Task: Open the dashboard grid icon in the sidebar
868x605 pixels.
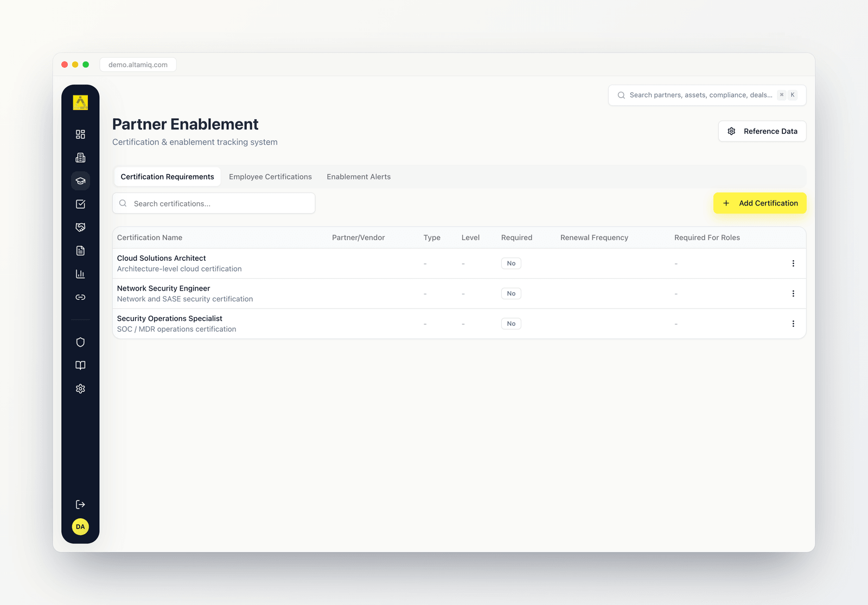Action: 80,134
